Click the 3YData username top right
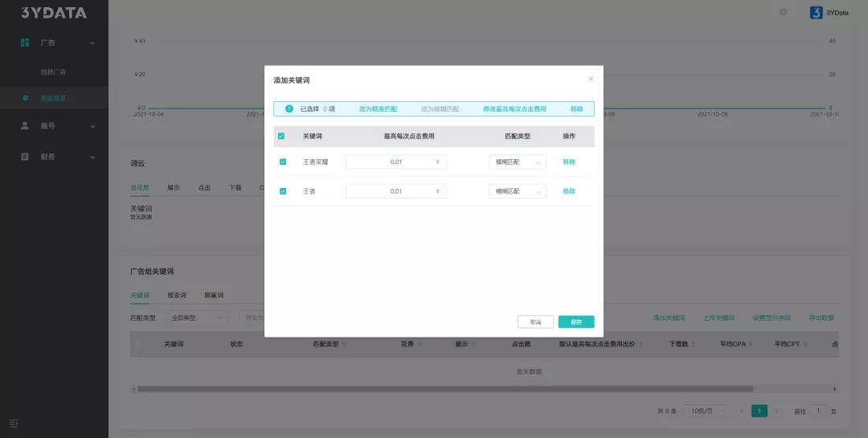This screenshot has height=438, width=868. [x=837, y=13]
